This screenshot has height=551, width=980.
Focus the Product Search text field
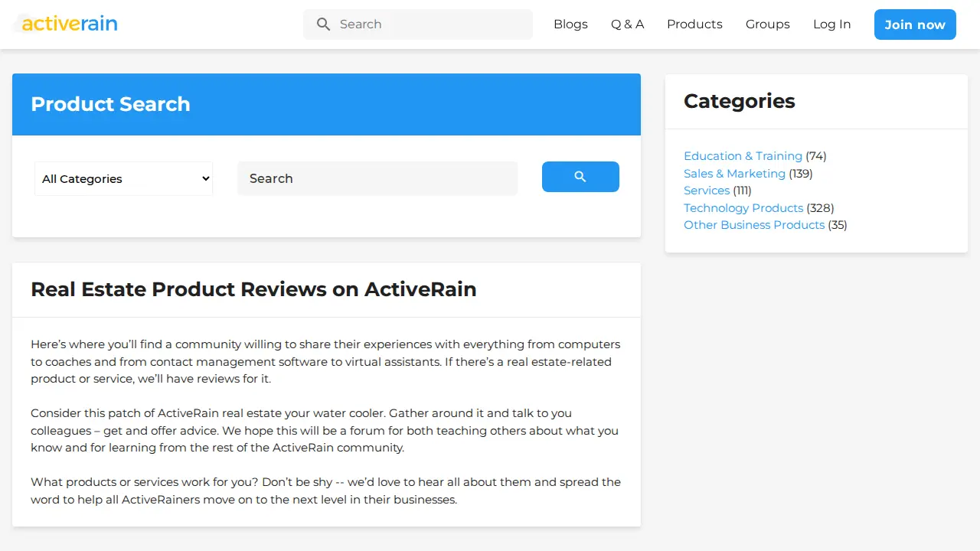[377, 178]
